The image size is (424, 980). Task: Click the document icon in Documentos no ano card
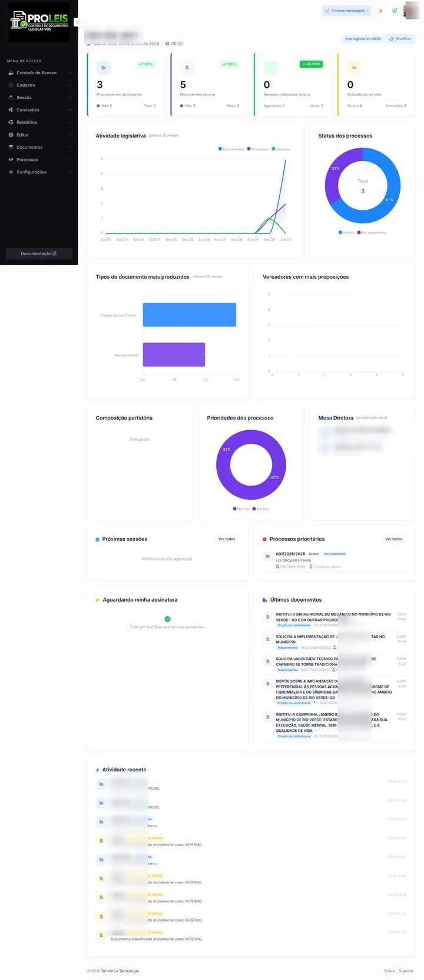tap(187, 68)
